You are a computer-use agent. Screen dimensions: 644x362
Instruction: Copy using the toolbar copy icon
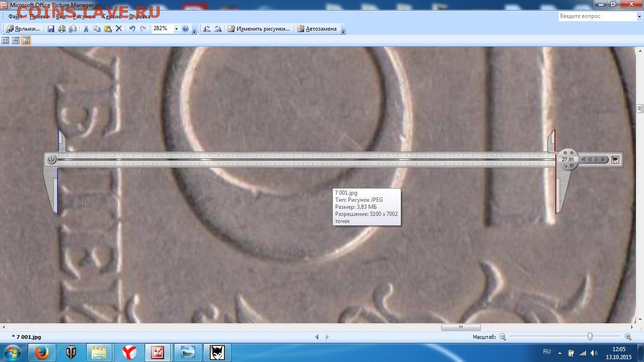(x=97, y=29)
